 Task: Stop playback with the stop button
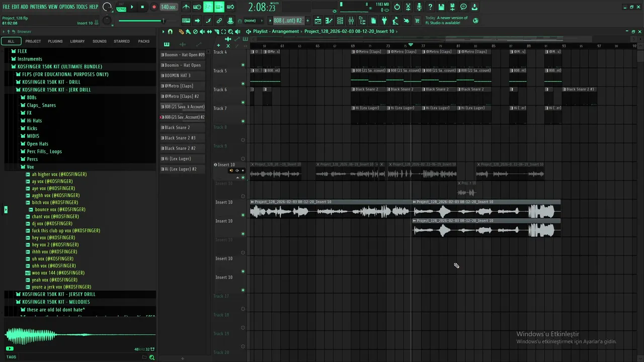[142, 7]
